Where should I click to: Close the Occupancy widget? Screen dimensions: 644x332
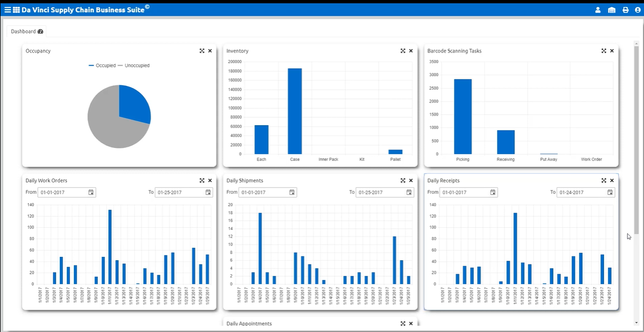coord(210,51)
